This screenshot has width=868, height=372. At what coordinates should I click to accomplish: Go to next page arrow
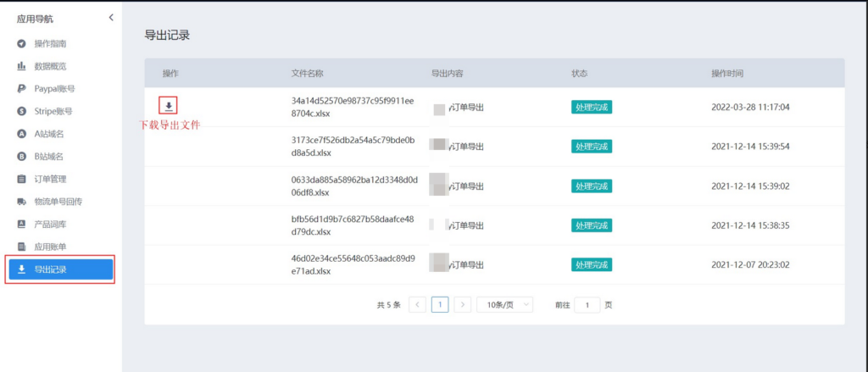click(462, 304)
